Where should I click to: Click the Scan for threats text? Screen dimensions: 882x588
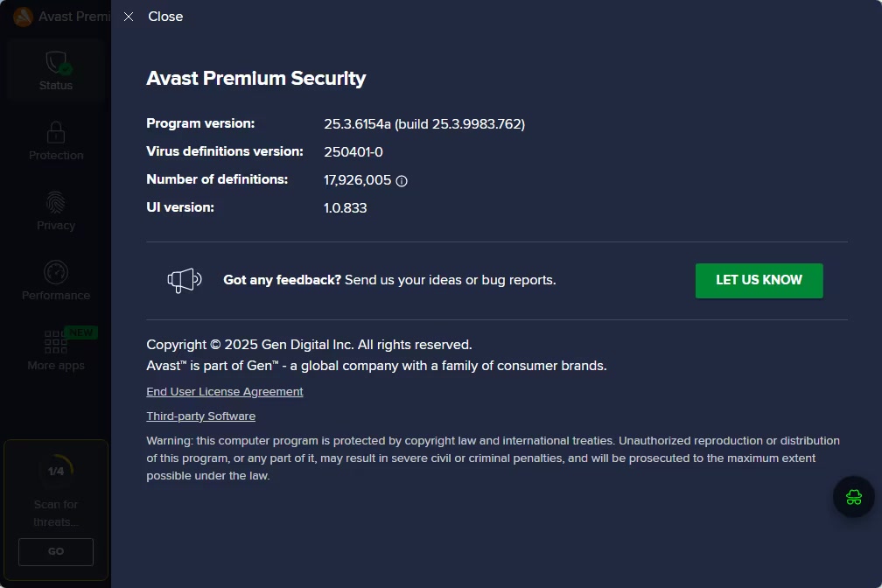(56, 513)
